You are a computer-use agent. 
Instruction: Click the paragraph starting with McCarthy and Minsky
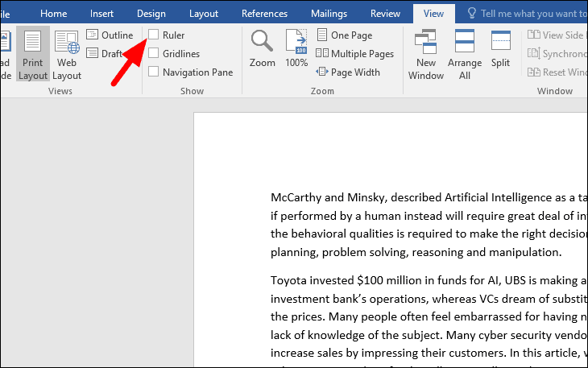coord(429,225)
